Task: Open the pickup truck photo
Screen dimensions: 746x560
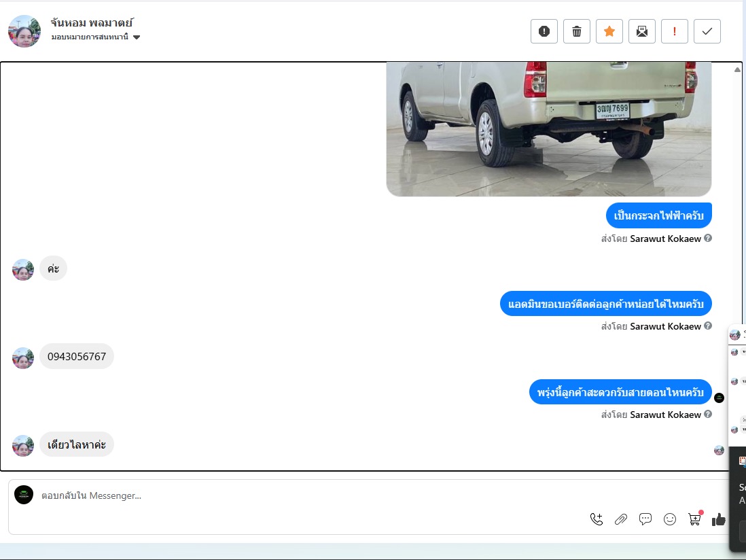Action: tap(548, 129)
